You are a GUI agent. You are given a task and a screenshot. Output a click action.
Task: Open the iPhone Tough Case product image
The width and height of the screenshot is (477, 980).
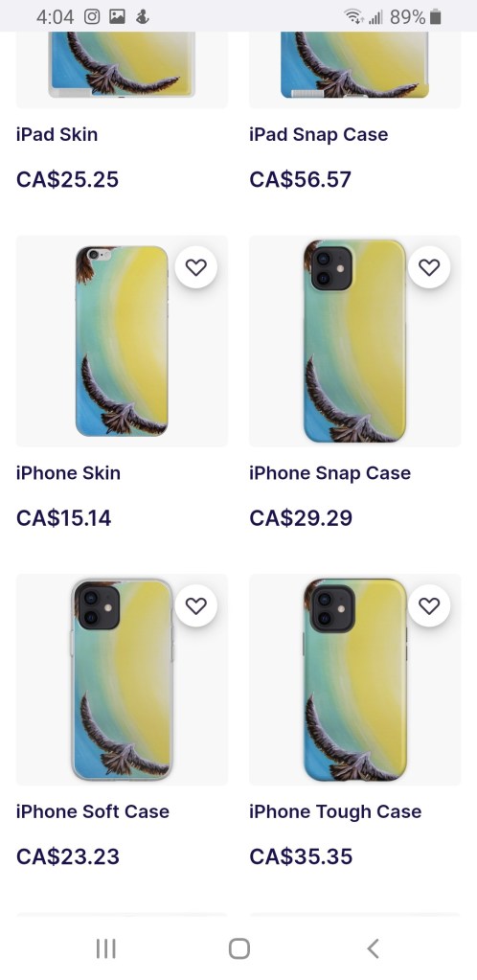355,679
